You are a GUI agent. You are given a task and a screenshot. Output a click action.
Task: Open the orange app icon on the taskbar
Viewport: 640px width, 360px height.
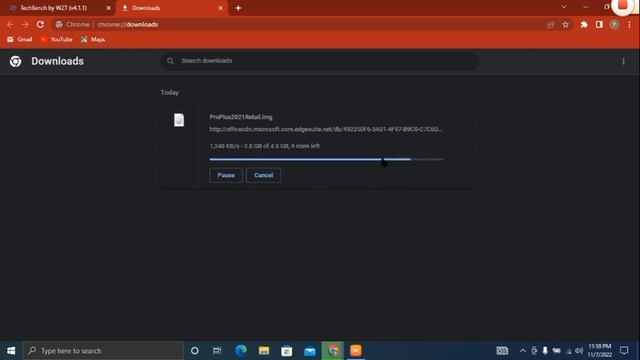tap(356, 351)
